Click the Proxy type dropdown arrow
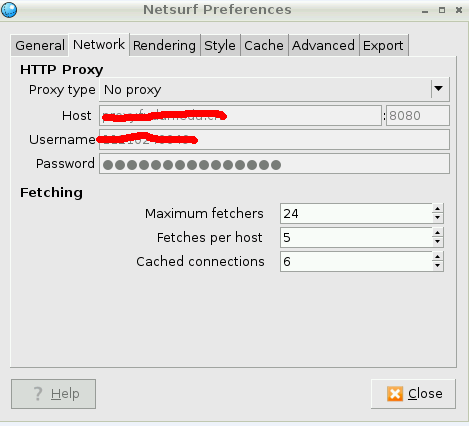Image resolution: width=469 pixels, height=426 pixels. click(x=439, y=89)
